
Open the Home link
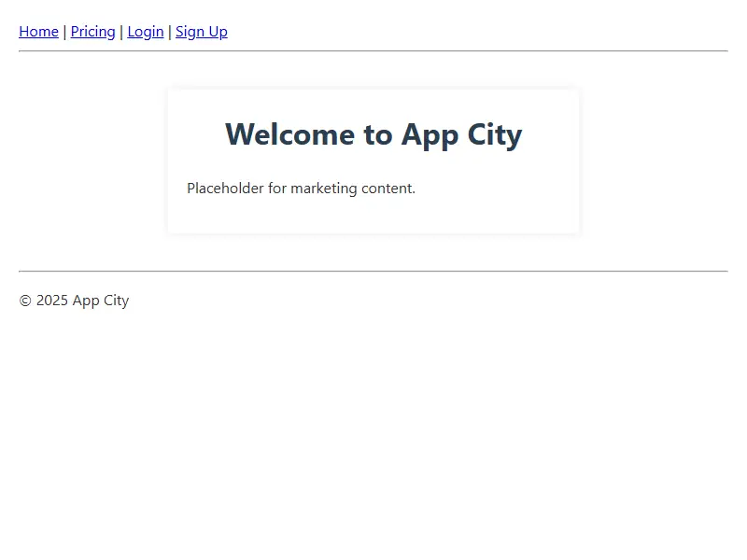click(x=38, y=32)
